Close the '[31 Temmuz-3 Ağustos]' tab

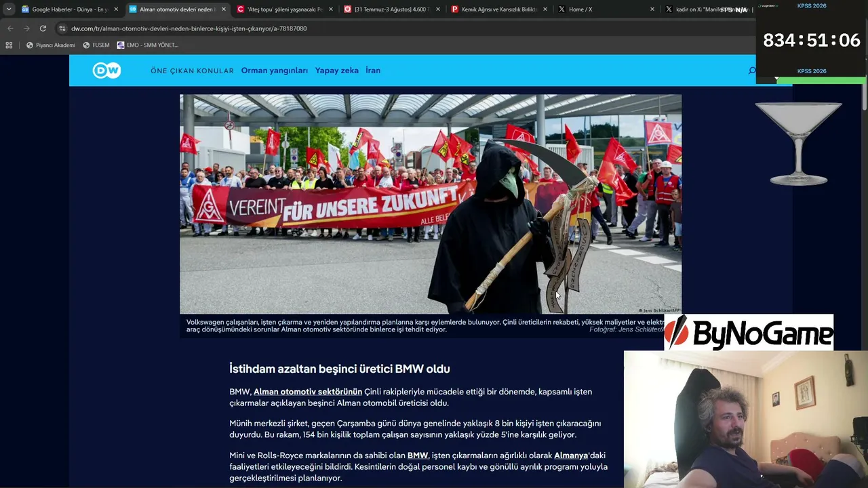(x=437, y=9)
